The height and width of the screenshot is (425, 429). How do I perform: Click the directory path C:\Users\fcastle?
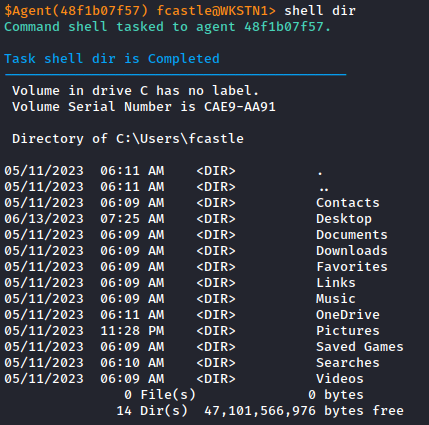180,139
